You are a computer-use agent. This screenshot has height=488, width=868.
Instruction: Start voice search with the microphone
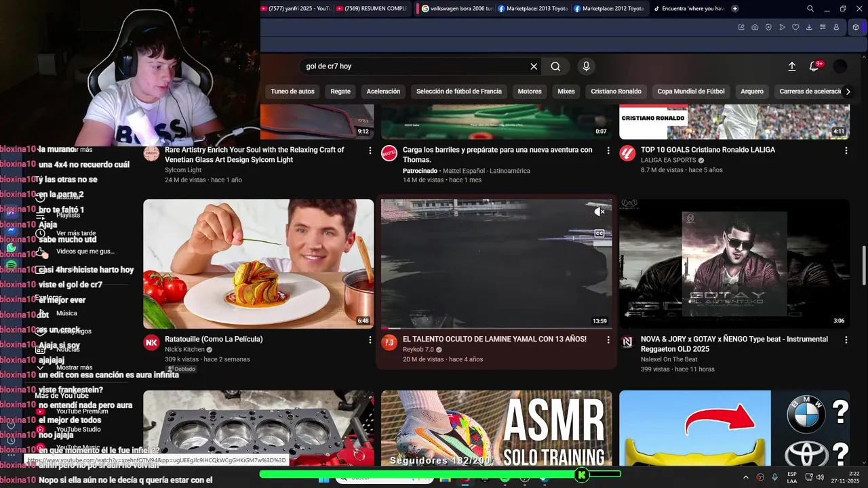coord(586,66)
